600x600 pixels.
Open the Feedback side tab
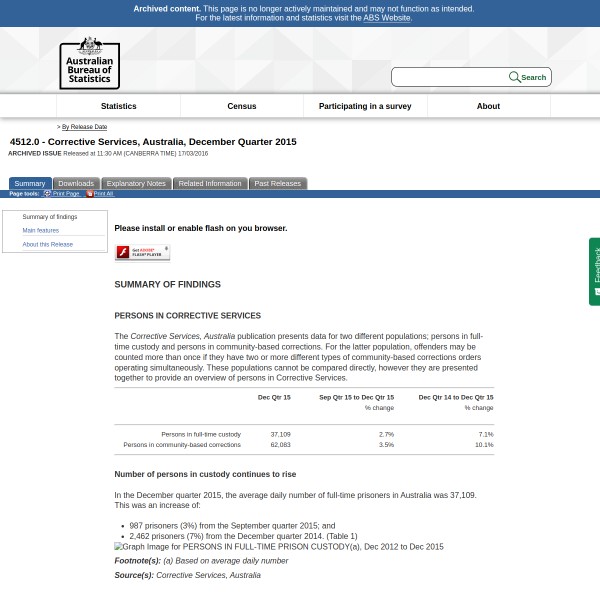click(595, 270)
